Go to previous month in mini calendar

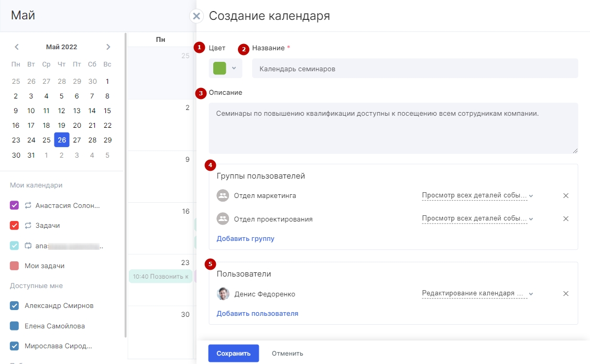[17, 47]
